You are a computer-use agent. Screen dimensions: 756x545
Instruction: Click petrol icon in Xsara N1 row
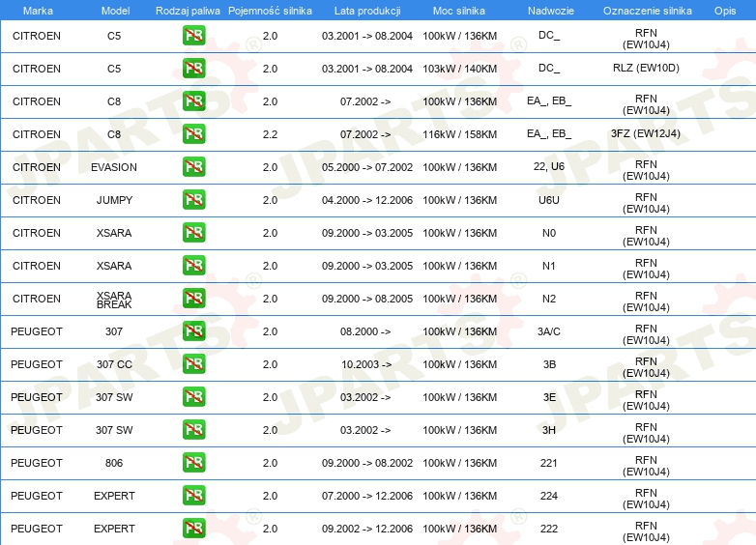[x=193, y=265]
